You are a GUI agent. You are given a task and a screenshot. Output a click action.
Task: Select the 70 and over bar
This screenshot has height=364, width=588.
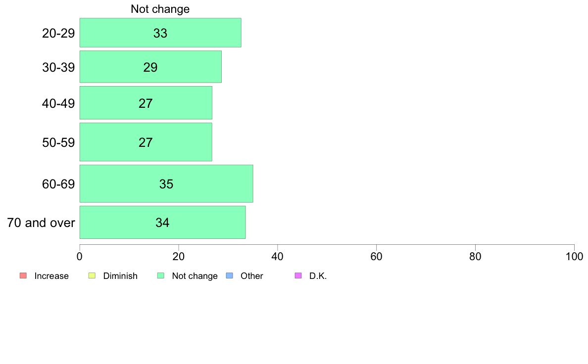pyautogui.click(x=162, y=222)
